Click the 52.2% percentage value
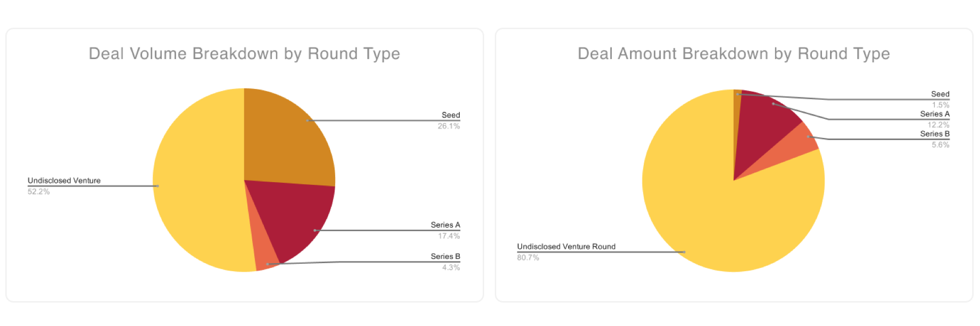The height and width of the screenshot is (326, 980). (38, 192)
